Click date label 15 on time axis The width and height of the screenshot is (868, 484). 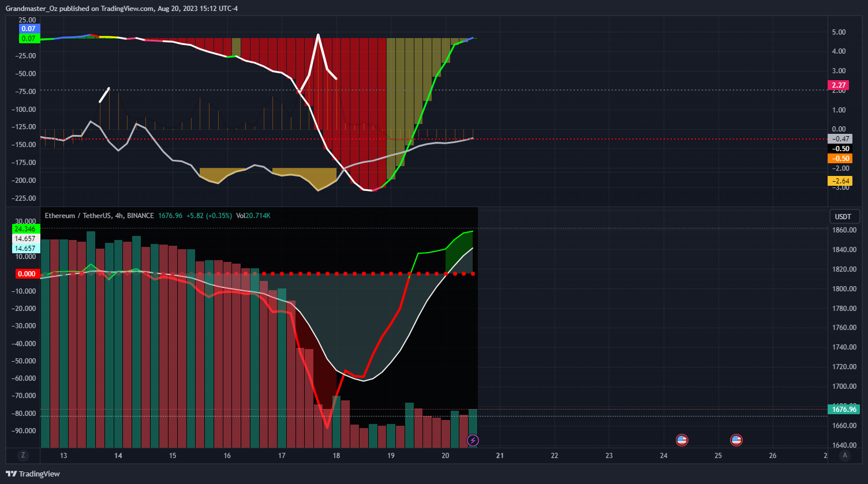(x=173, y=456)
